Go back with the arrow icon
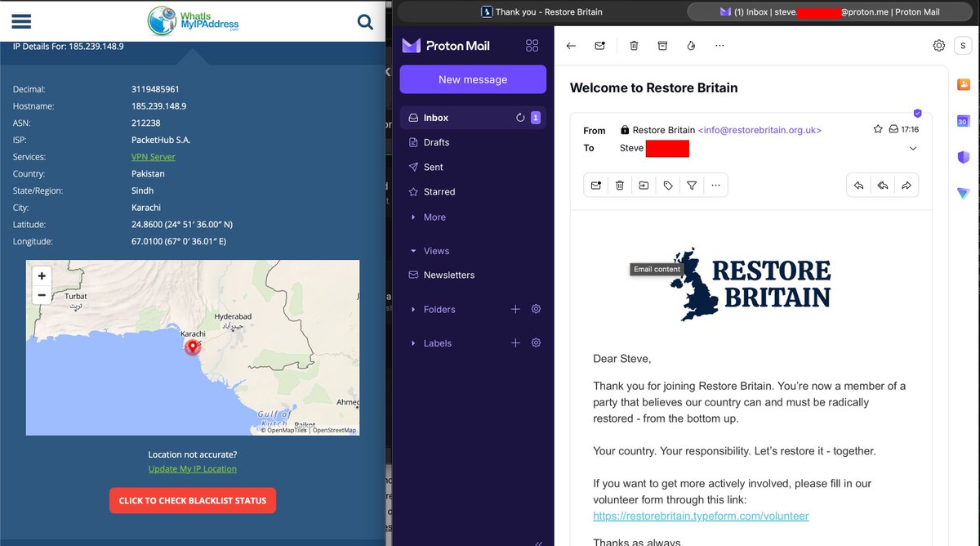The image size is (980, 546). point(571,46)
